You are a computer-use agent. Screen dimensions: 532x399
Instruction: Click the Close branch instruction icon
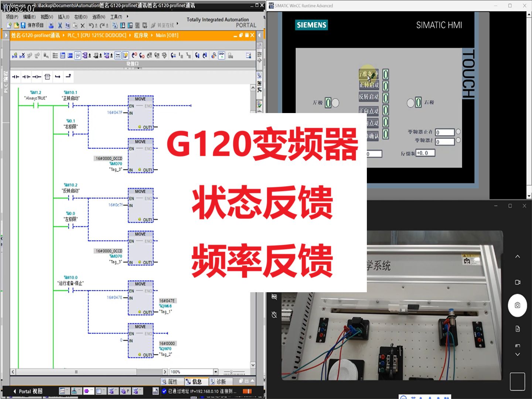coord(68,76)
